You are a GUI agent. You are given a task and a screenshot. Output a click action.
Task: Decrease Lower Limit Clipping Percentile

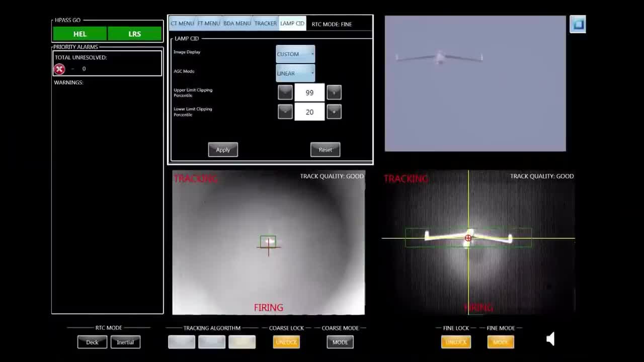285,112
